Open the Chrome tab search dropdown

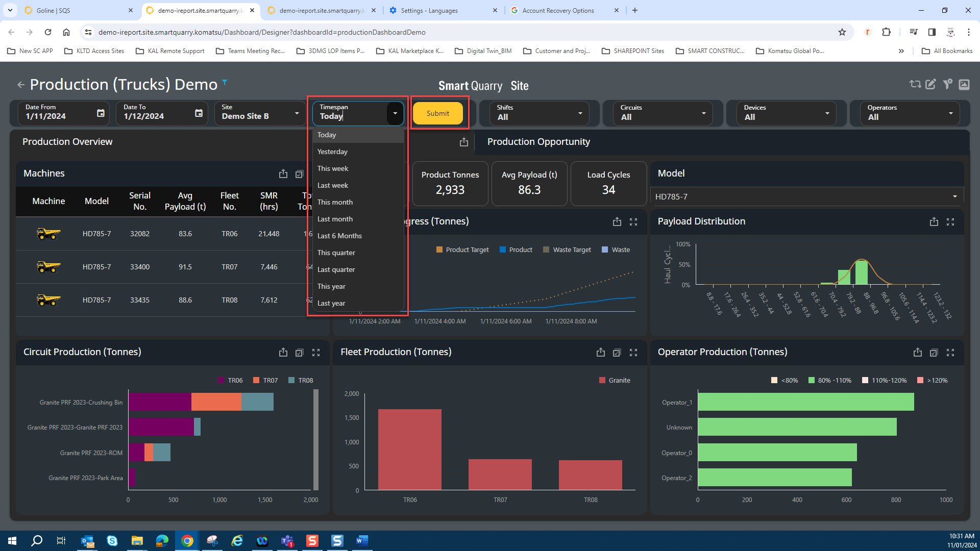point(10,10)
